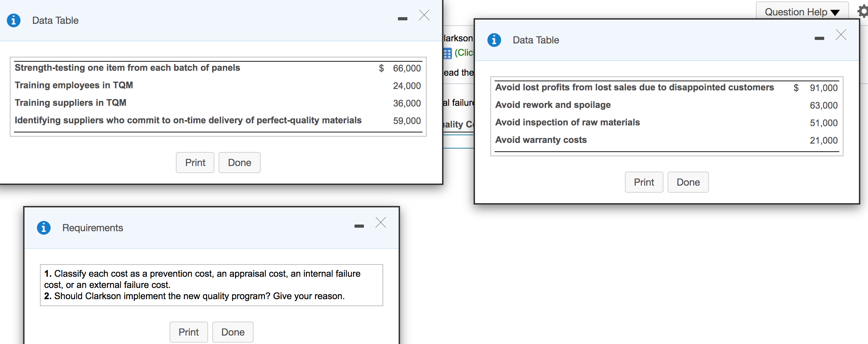
Task: Expand the Question Help dropdown
Action: click(802, 12)
